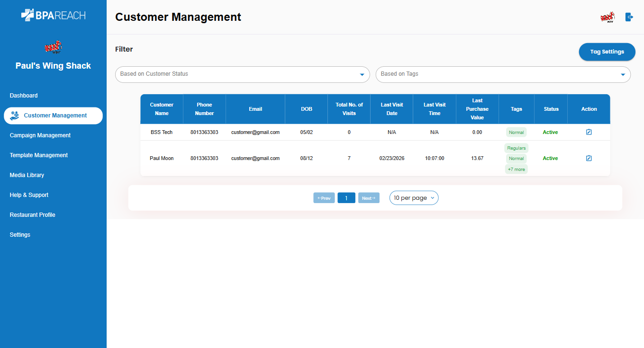Click the profile avatar in top header
Image resolution: width=644 pixels, height=348 pixels.
click(607, 17)
